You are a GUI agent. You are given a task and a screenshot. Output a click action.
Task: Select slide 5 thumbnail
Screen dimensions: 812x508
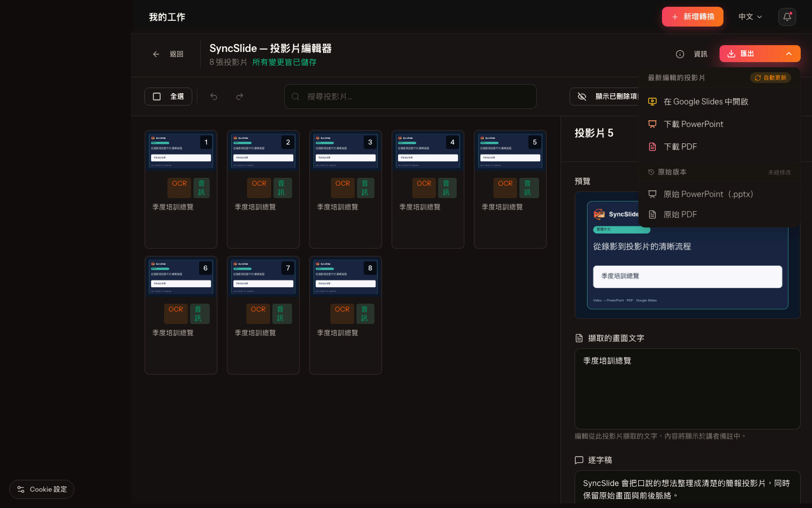pyautogui.click(x=510, y=151)
